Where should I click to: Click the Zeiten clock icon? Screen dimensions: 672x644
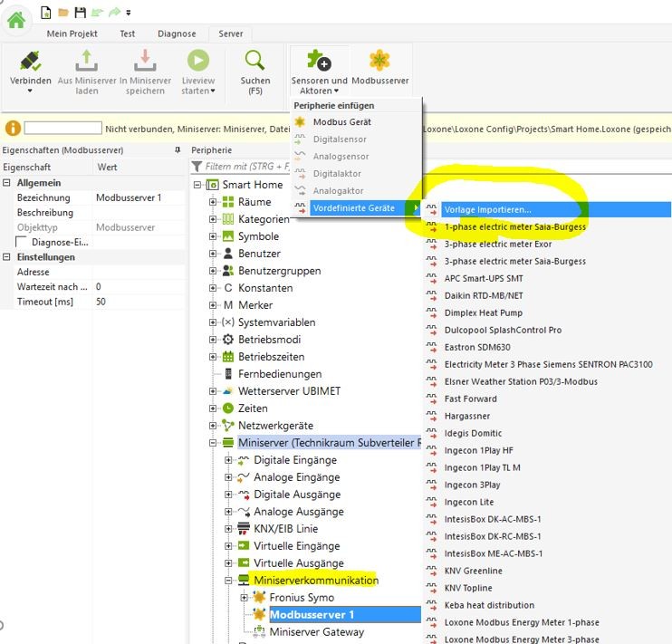(x=228, y=409)
